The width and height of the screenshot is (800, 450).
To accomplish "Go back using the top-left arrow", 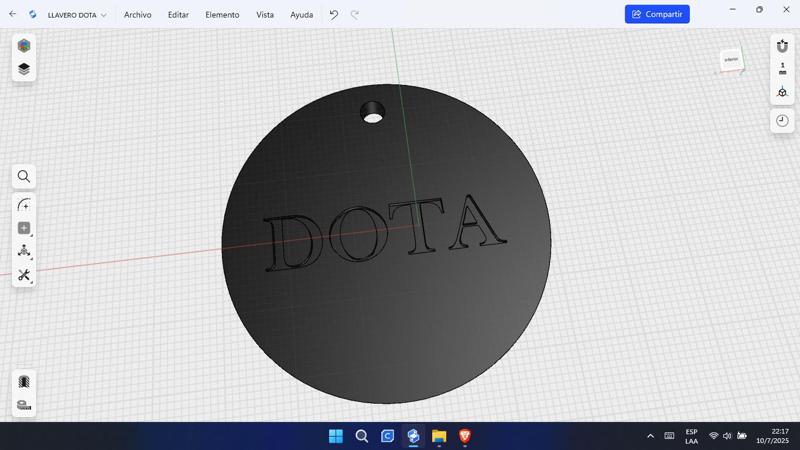I will click(x=13, y=14).
